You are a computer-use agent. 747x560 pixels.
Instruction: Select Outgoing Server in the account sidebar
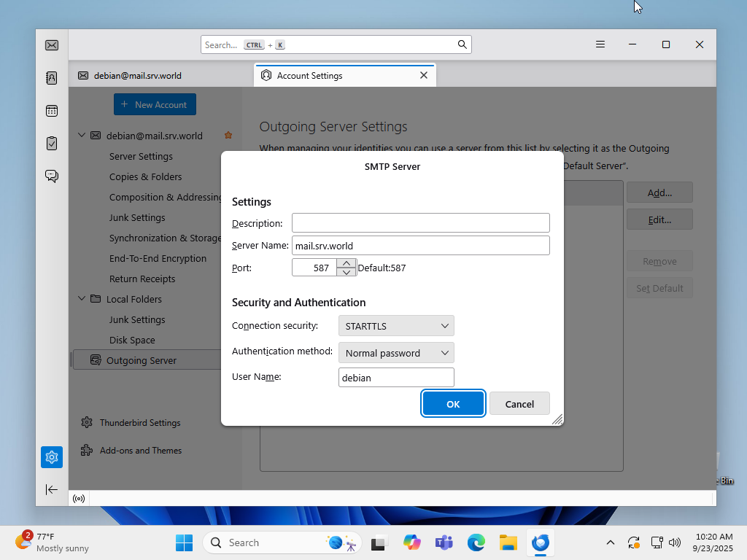(140, 359)
